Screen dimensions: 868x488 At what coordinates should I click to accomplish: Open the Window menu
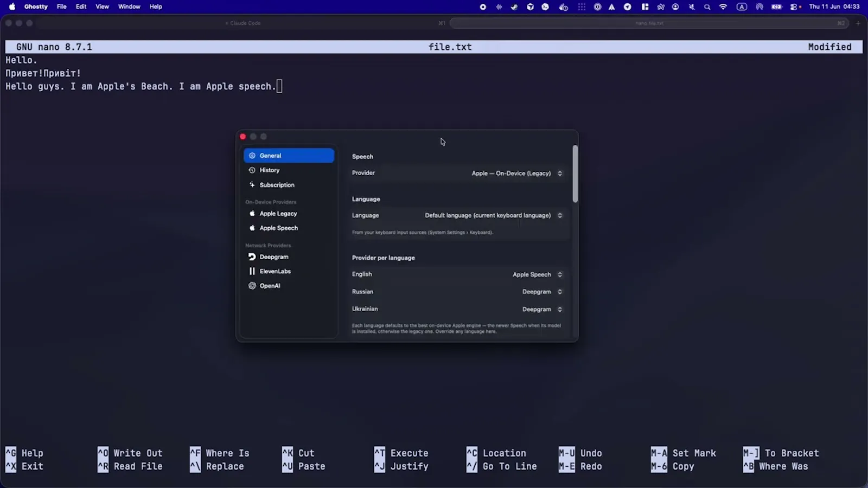tap(129, 7)
